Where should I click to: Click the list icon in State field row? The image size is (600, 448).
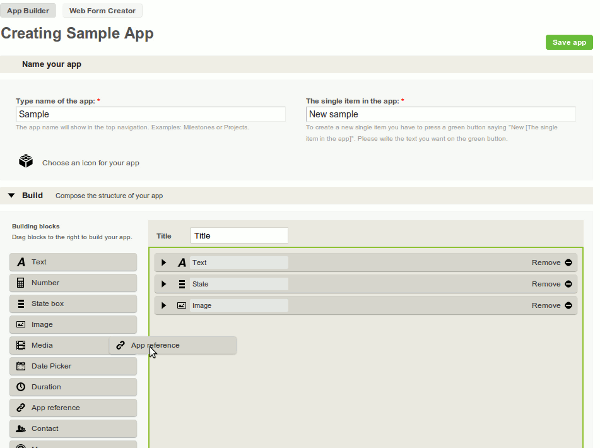pos(182,284)
